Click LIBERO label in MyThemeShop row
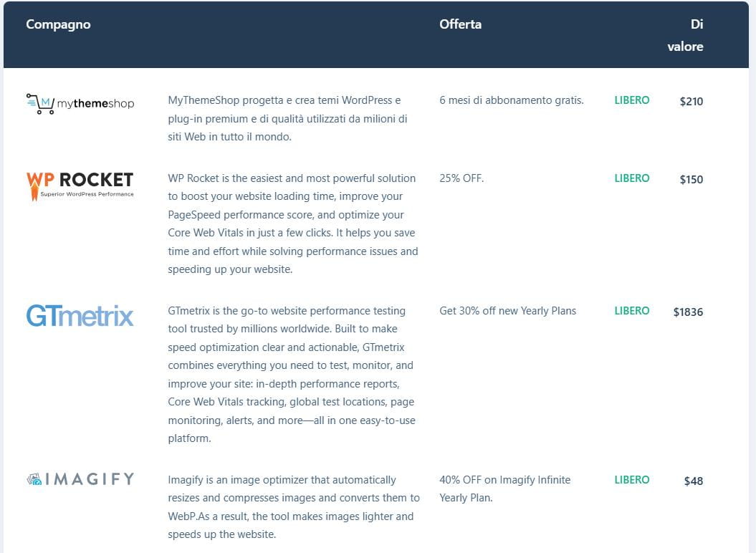756x553 pixels. coord(631,100)
